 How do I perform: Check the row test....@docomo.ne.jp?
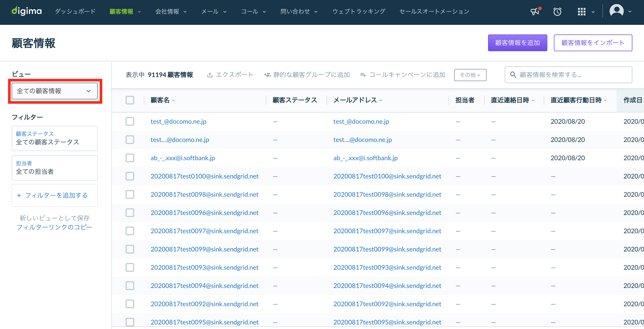(x=130, y=140)
